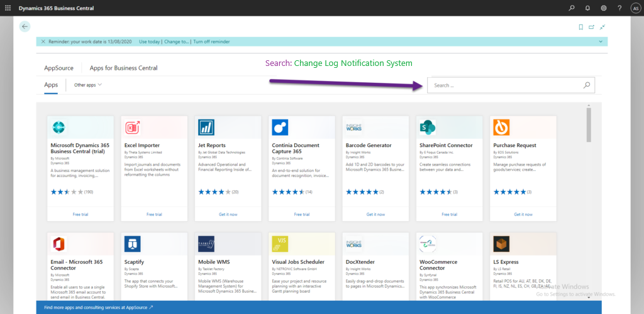Select the Apps tab
Viewport: 644px width, 314px height.
(x=51, y=85)
